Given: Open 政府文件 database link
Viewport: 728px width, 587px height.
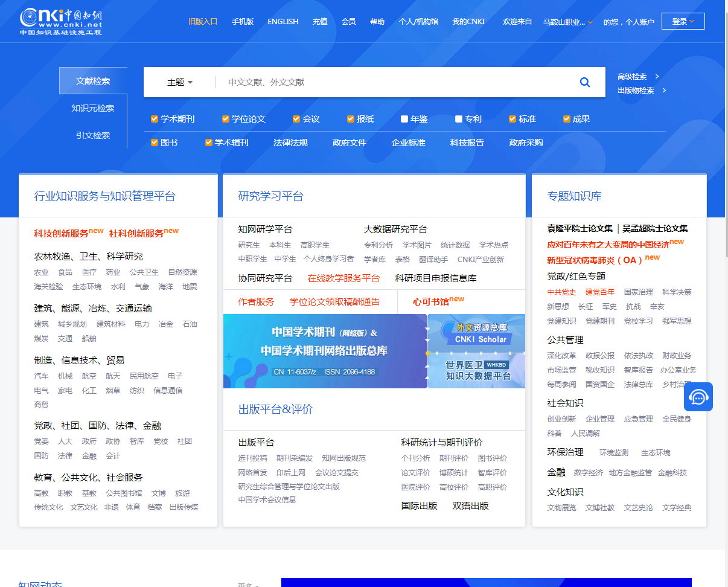Looking at the screenshot, I should pos(350,143).
